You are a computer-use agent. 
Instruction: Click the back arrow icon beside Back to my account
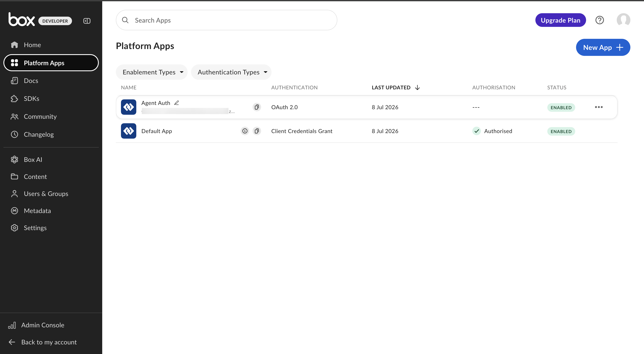click(12, 342)
